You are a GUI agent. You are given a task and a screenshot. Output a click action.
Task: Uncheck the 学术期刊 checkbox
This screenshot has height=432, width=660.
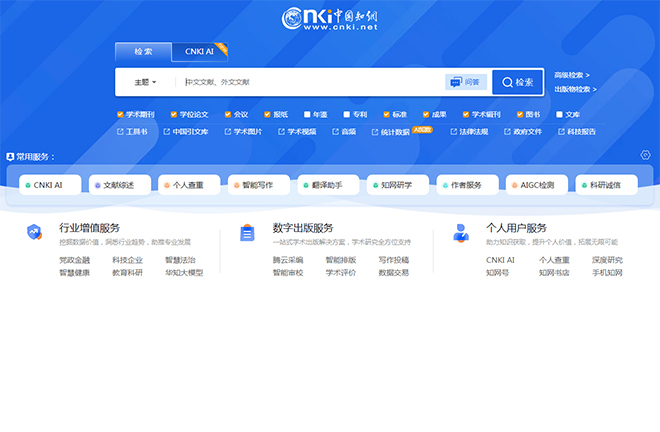click(120, 114)
